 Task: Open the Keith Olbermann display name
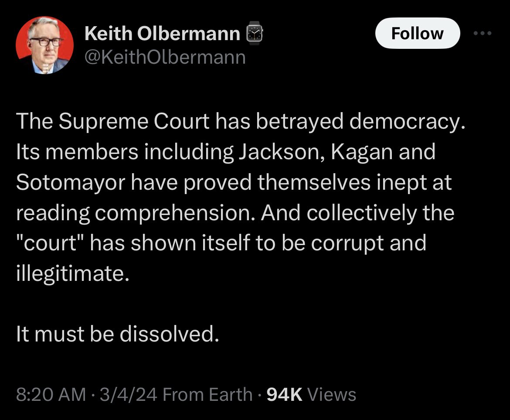point(162,34)
